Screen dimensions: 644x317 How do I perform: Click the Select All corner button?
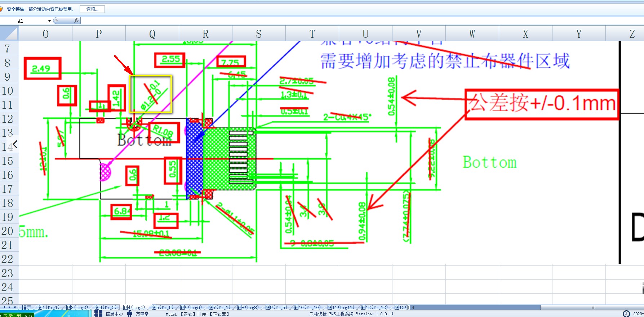[x=9, y=33]
